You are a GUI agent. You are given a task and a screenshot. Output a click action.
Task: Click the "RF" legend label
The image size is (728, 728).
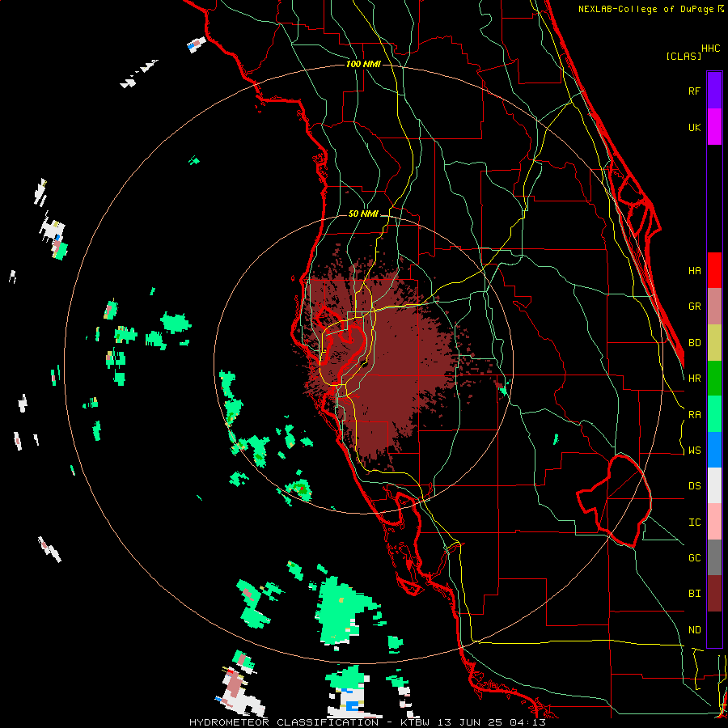coord(694,91)
